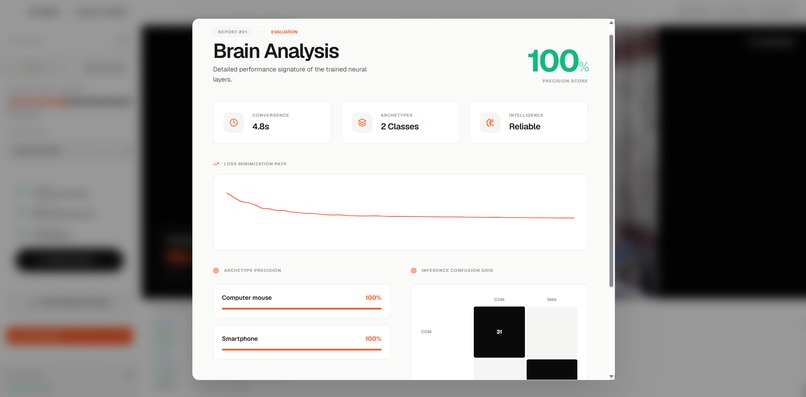Click the LOSS MINIMIZATION PATH label

[x=255, y=164]
